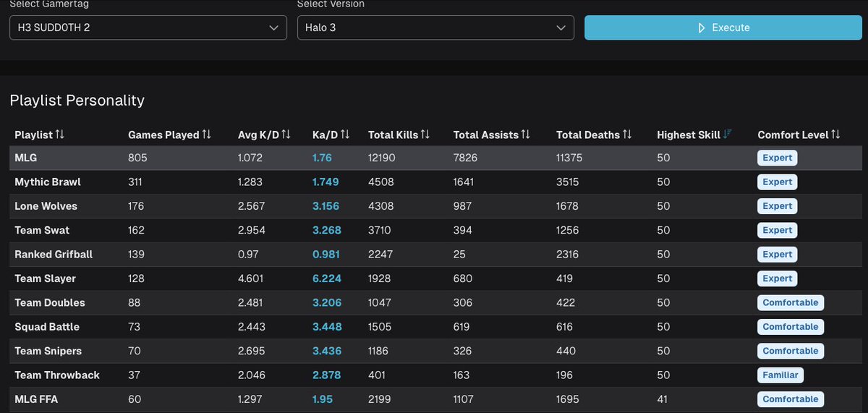Click the Playlist Personality heading
868x413 pixels.
tap(77, 101)
